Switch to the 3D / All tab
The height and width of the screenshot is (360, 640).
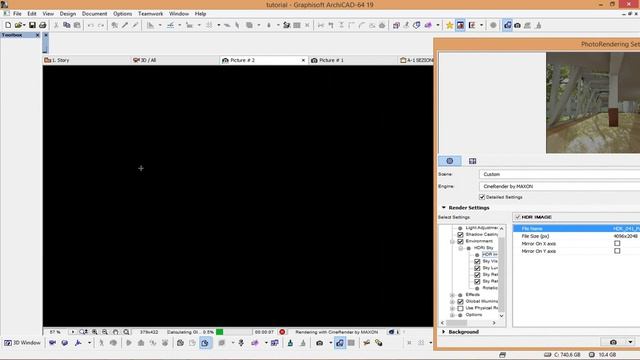tap(176, 60)
